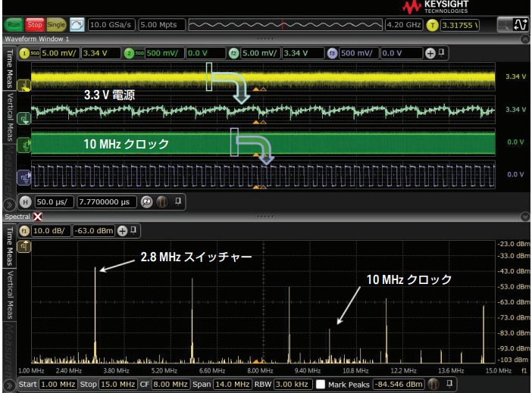Click the trigger T icon

point(433,24)
